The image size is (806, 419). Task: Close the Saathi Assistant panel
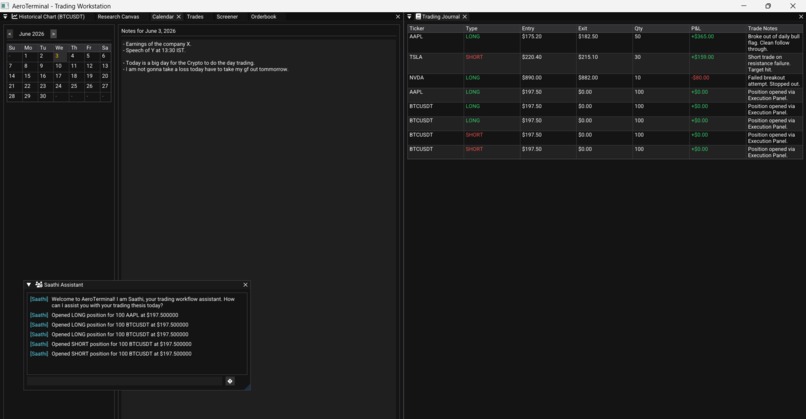(245, 284)
